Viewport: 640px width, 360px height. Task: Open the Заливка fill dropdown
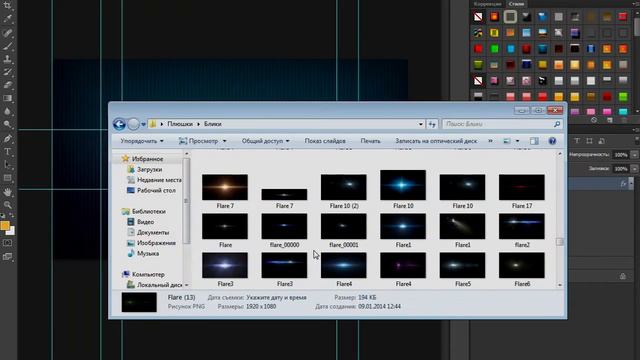[x=634, y=169]
